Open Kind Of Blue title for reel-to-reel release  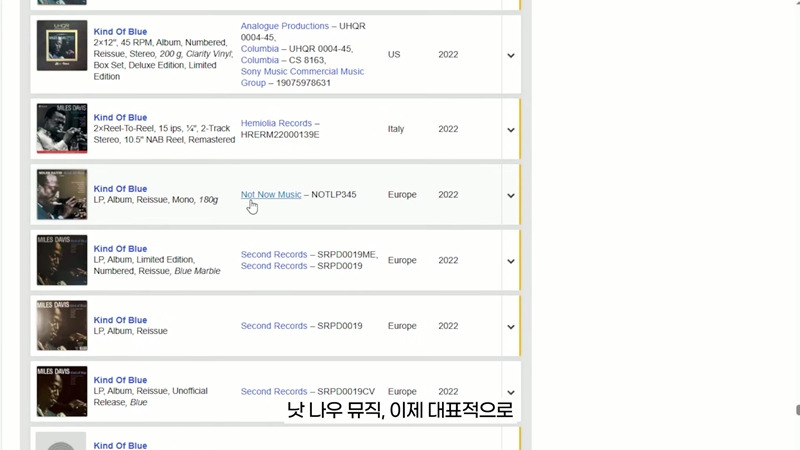coord(120,118)
